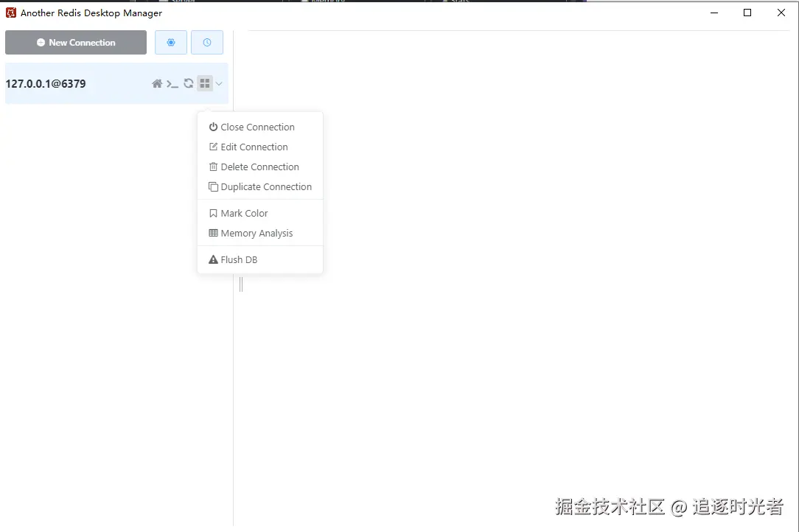The image size is (799, 532).
Task: Minimize the Redis Desktop Manager window
Action: point(714,13)
